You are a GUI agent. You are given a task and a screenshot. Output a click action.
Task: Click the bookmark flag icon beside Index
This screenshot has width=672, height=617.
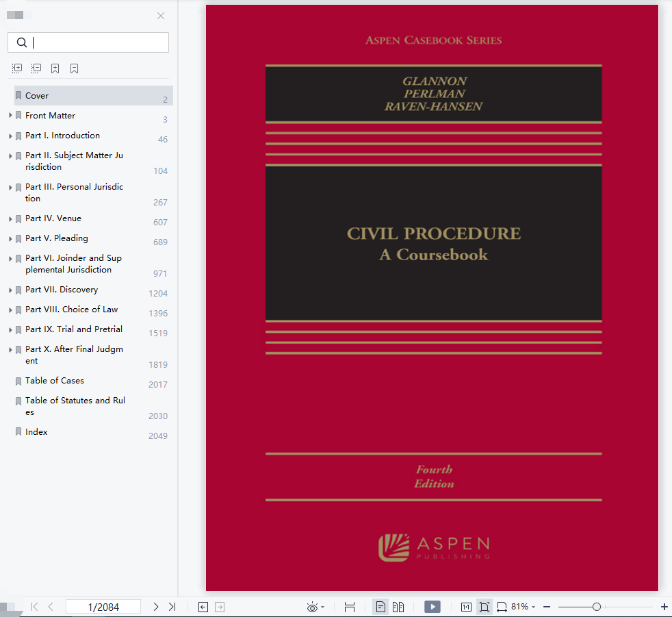click(x=18, y=432)
